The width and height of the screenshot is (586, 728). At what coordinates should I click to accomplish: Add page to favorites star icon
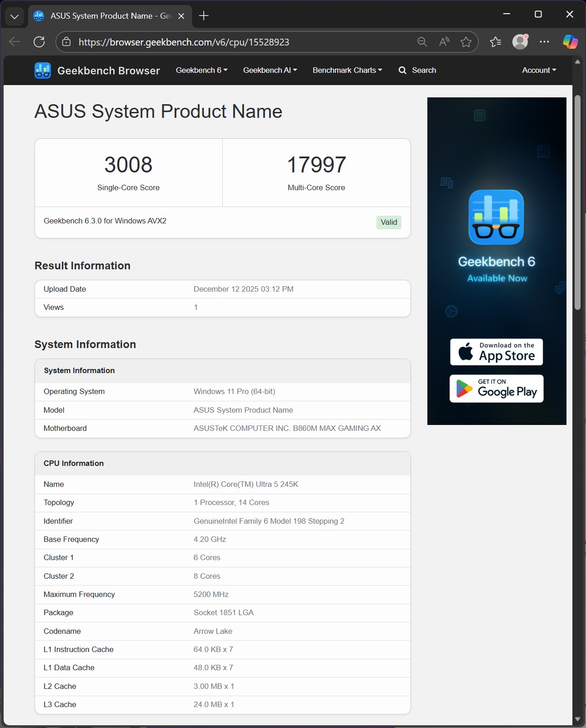[466, 42]
